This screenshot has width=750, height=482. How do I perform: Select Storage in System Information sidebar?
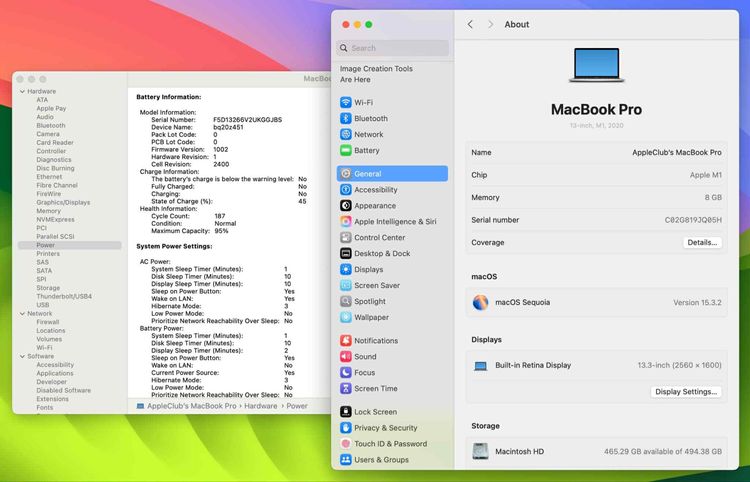click(48, 288)
